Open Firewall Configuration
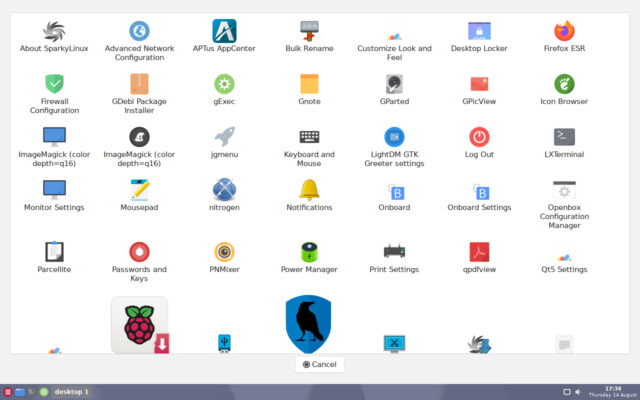Image resolution: width=640 pixels, height=400 pixels. [x=54, y=84]
